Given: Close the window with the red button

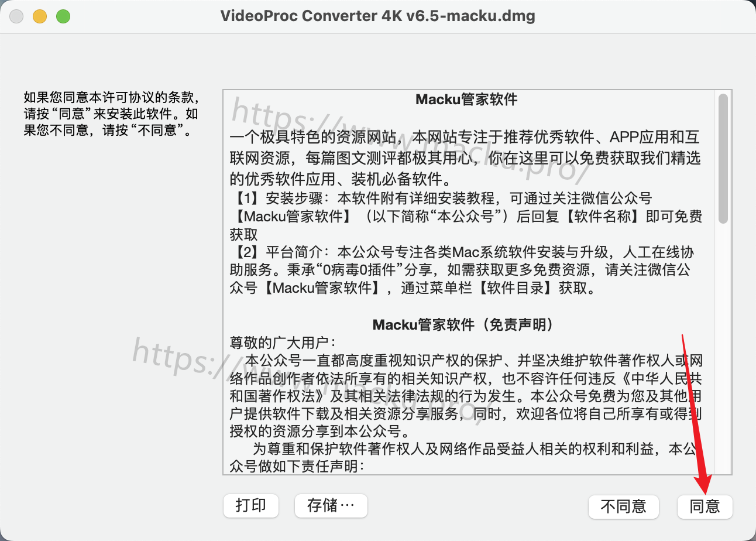Looking at the screenshot, I should pyautogui.click(x=16, y=16).
